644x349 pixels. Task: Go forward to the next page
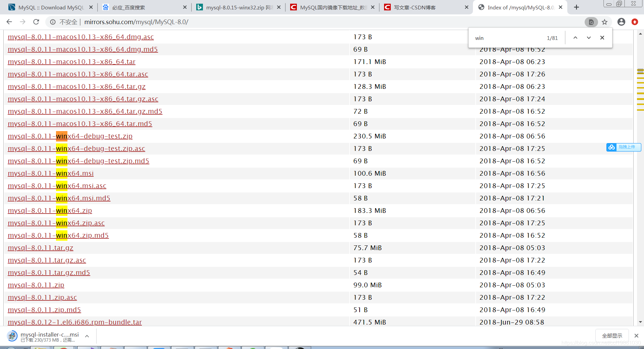click(22, 22)
